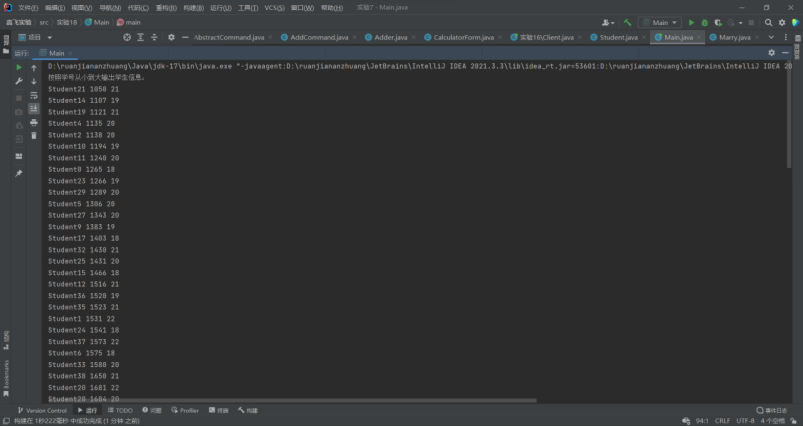Image resolution: width=803 pixels, height=427 pixels.
Task: Open project view options gear
Action: tap(172, 37)
